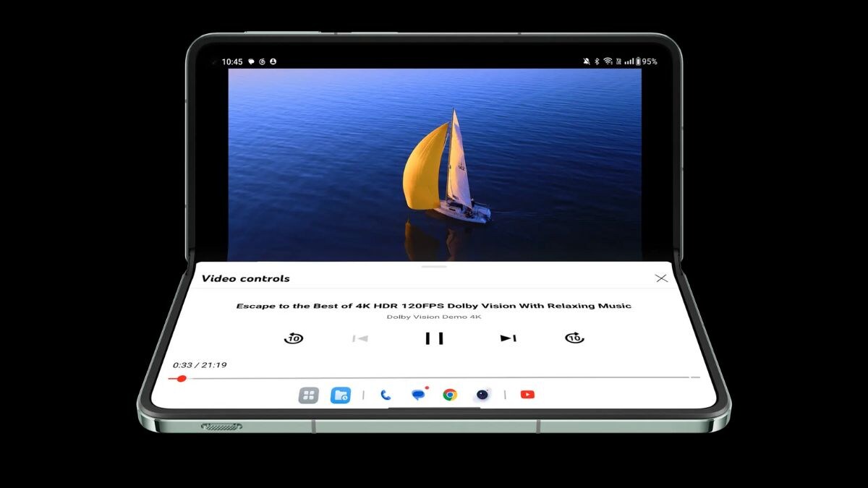
Task: Go to the previous video
Action: tap(359, 338)
